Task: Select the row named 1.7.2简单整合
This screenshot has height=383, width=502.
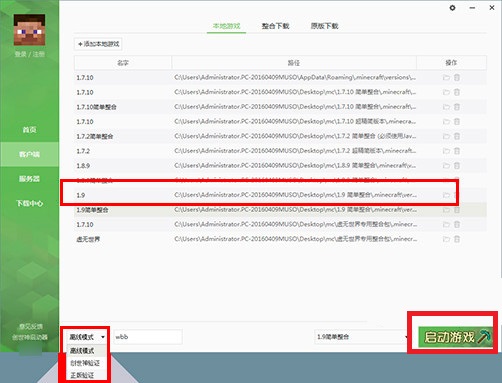Action: 280,136
